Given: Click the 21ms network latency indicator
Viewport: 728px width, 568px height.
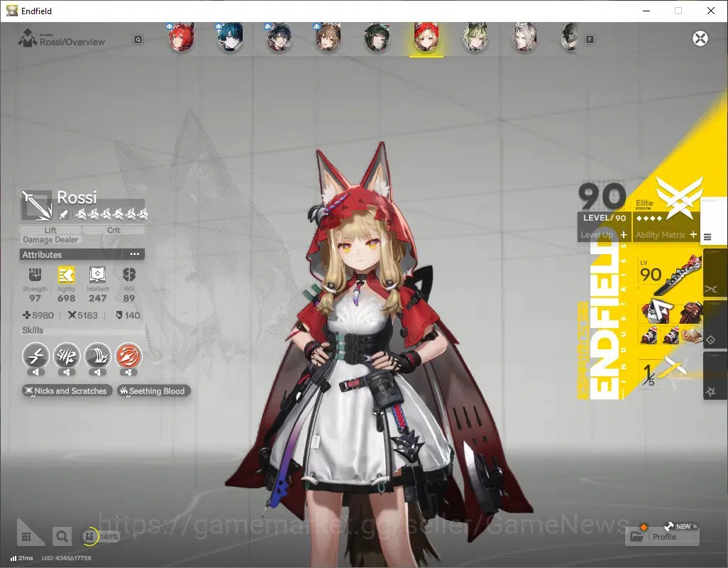Looking at the screenshot, I should 22,558.
